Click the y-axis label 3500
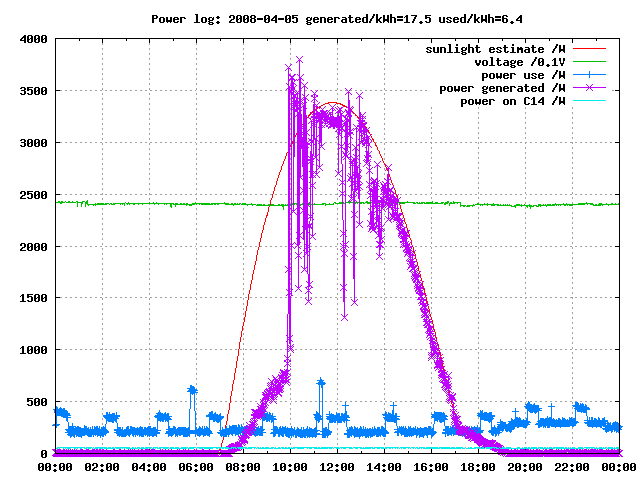The image size is (640, 480). (33, 91)
